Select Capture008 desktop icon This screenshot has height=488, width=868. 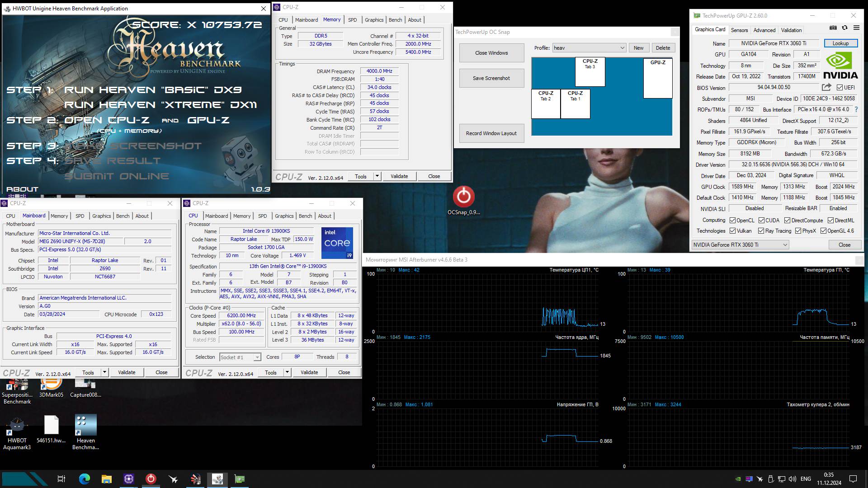(85, 389)
